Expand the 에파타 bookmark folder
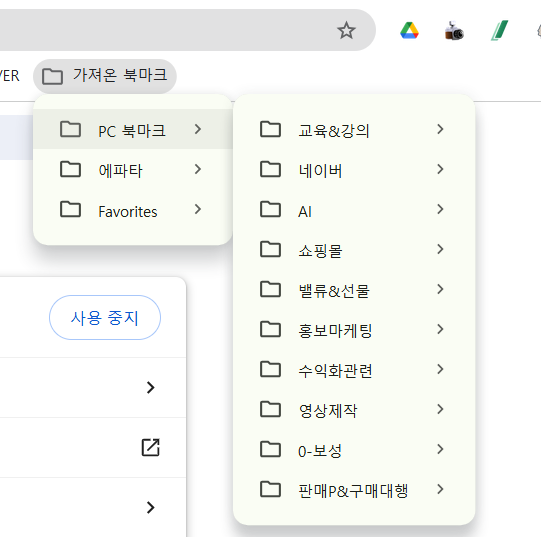The image size is (541, 537). [133, 169]
